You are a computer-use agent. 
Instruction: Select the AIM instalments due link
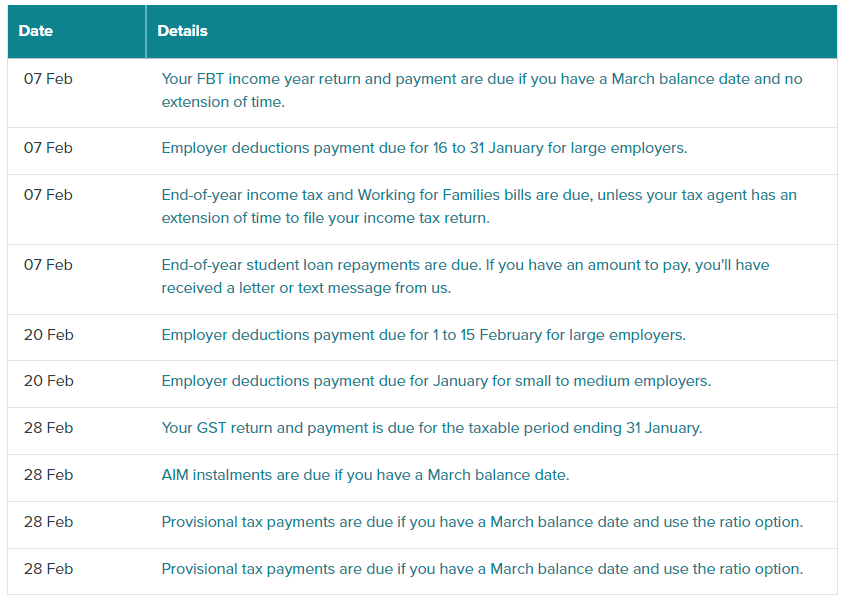coord(365,475)
